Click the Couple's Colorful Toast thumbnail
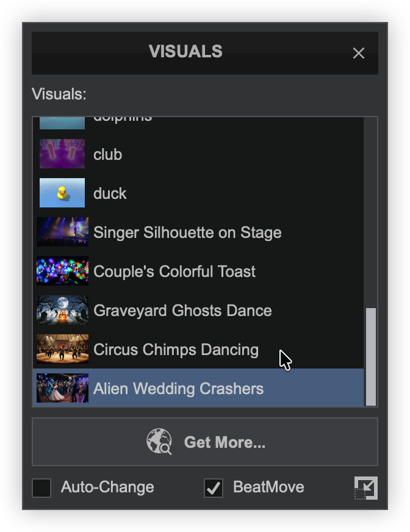Screen dimensions: 410x532 pos(62,271)
